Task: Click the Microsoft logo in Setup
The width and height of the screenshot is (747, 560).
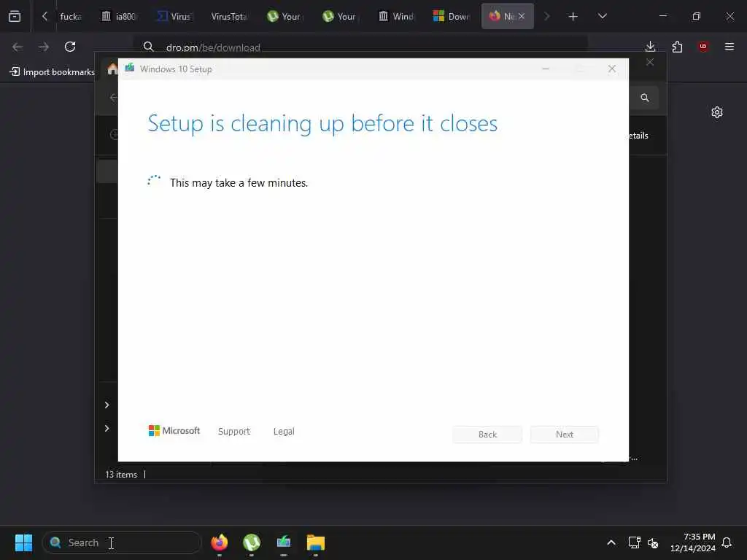Action: 174,431
